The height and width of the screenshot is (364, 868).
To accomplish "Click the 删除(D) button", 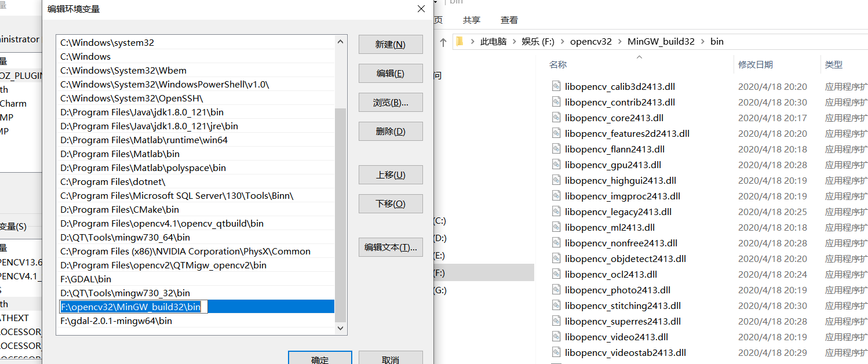I will click(x=391, y=132).
